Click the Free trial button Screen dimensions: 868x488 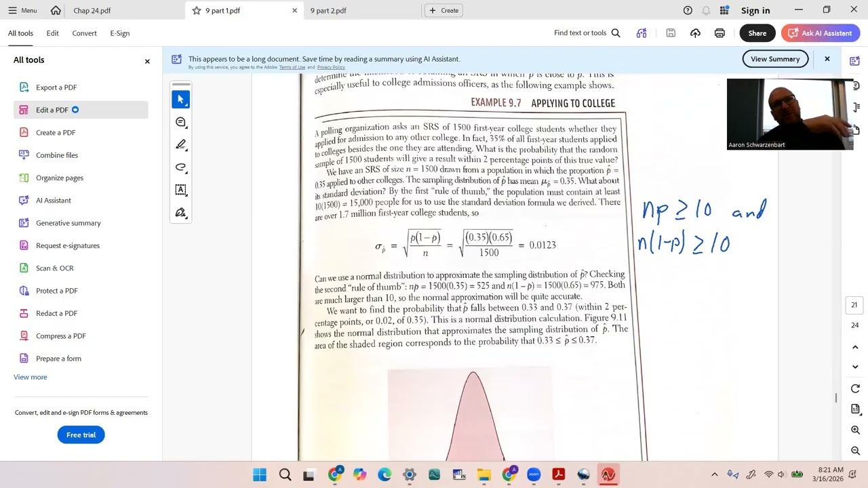pyautogui.click(x=81, y=435)
